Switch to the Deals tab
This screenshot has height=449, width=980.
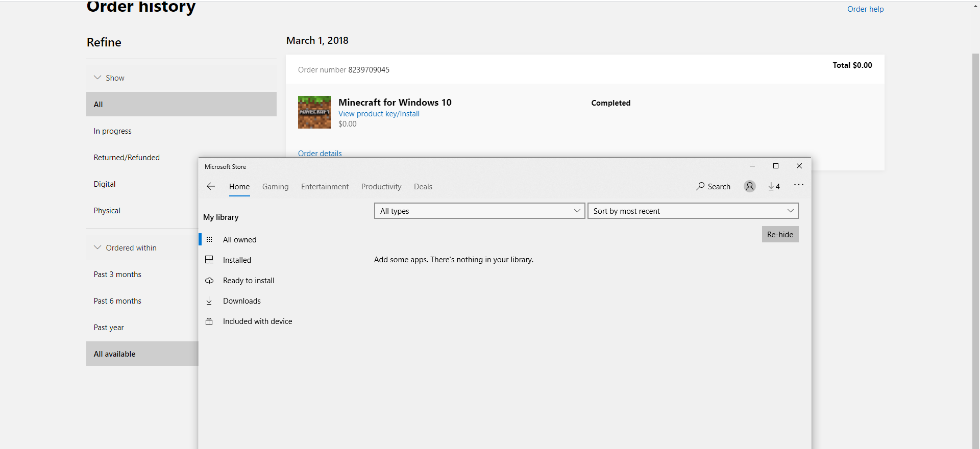(x=423, y=187)
